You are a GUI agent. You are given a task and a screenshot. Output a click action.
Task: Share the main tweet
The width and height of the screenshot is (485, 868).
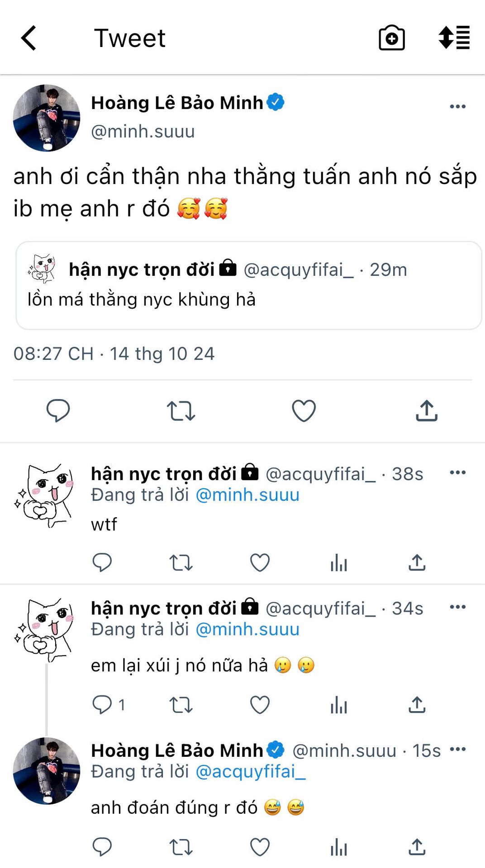[x=427, y=410]
